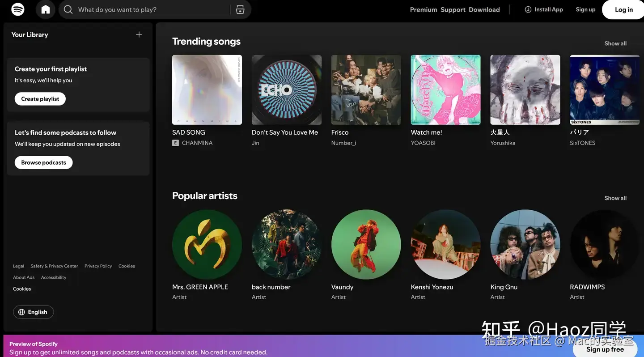Viewport: 644px width, 357px height.
Task: Open the back number artist image
Action: click(x=287, y=245)
